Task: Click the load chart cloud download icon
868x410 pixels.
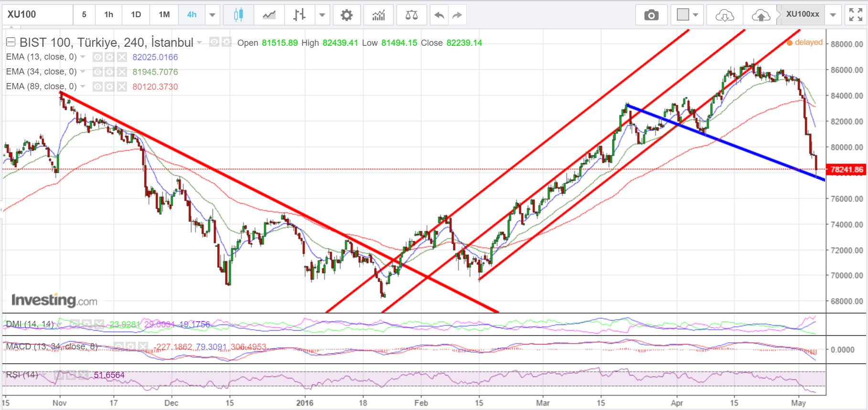Action: click(725, 15)
